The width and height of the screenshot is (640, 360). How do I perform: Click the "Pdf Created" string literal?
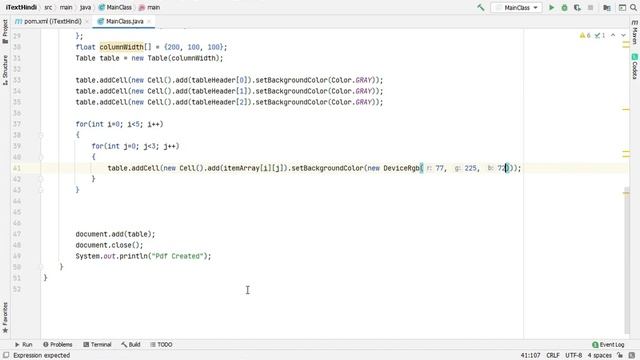click(x=178, y=256)
